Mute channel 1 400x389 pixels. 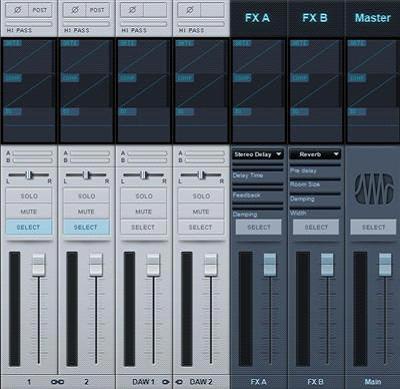click(29, 211)
